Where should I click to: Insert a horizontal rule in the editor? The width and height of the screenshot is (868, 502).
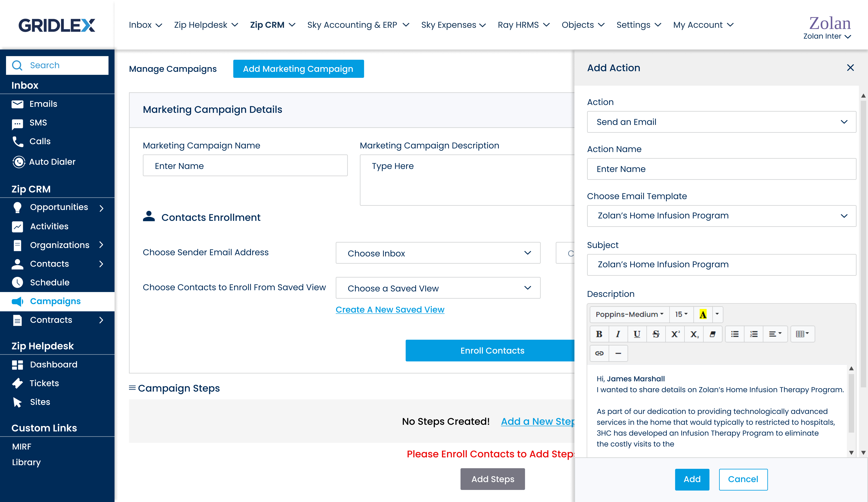click(618, 353)
